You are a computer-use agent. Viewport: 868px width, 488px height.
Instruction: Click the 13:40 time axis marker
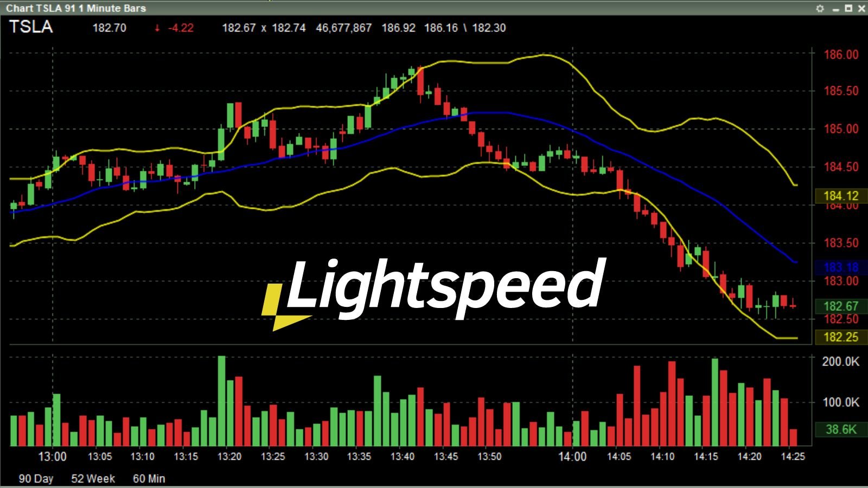(x=402, y=457)
